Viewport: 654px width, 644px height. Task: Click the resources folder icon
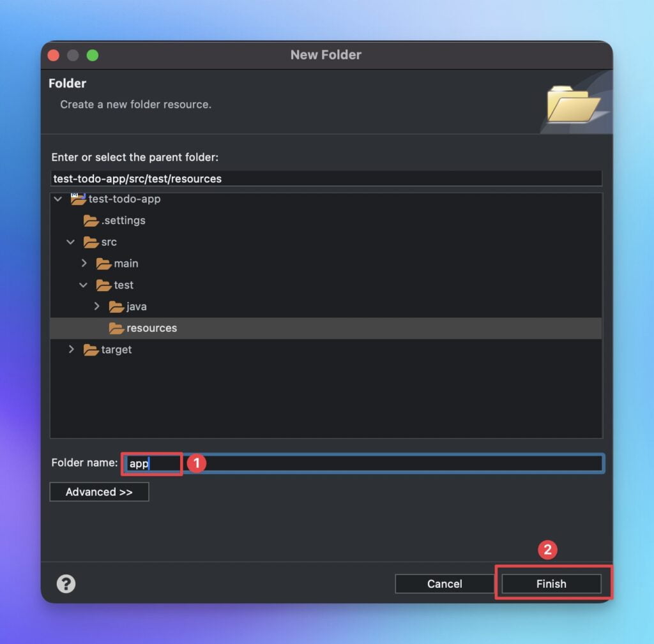point(116,329)
